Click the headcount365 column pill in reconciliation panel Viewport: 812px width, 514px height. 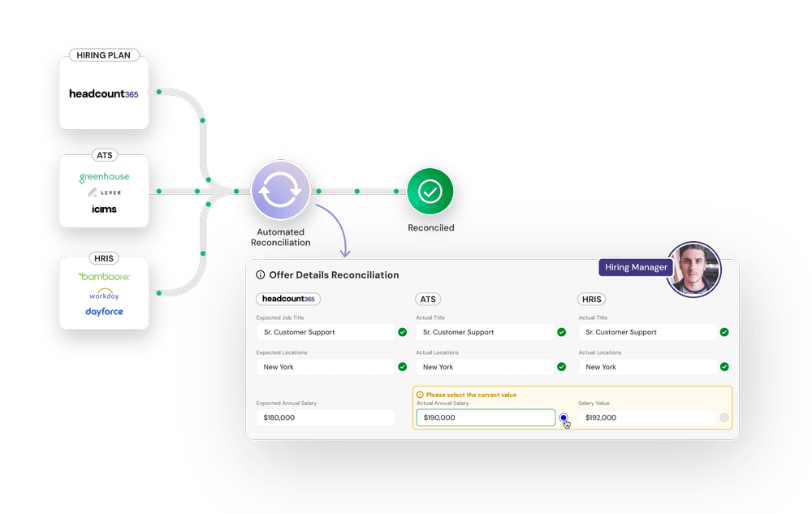[288, 299]
